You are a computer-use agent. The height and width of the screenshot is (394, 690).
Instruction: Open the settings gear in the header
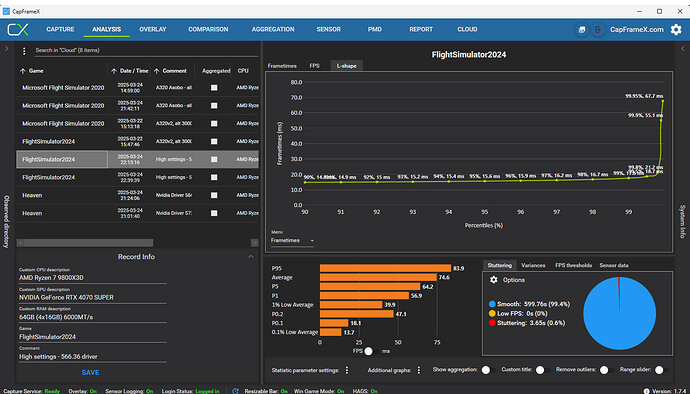(x=676, y=29)
